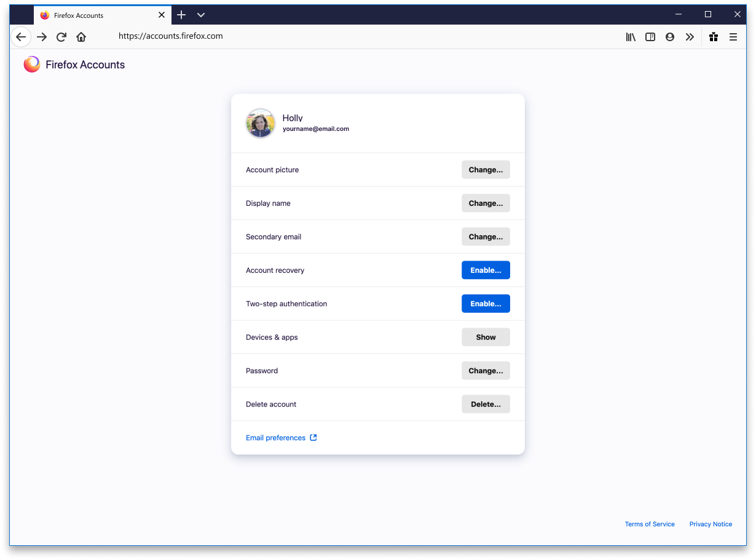The height and width of the screenshot is (560, 756).
Task: Click Holly's profile avatar picture
Action: click(x=261, y=123)
